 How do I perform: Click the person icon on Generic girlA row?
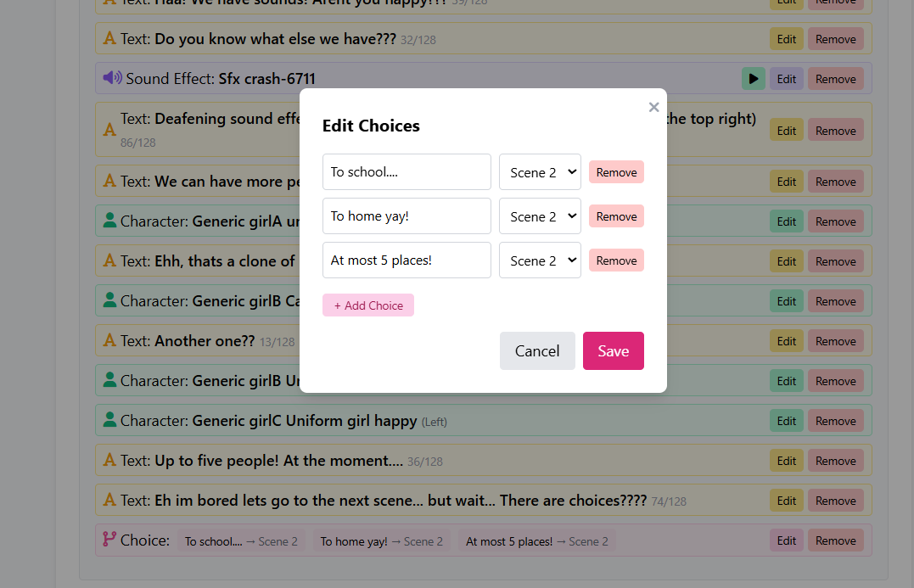109,221
